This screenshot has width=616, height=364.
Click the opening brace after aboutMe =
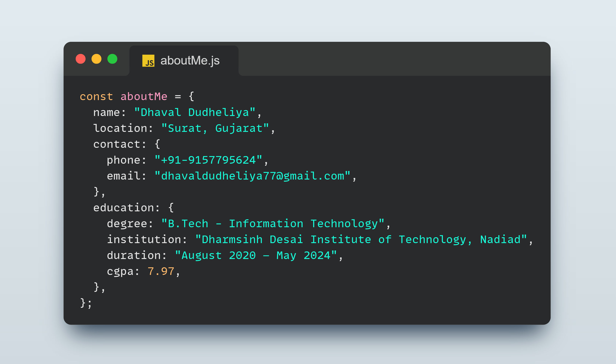(192, 97)
